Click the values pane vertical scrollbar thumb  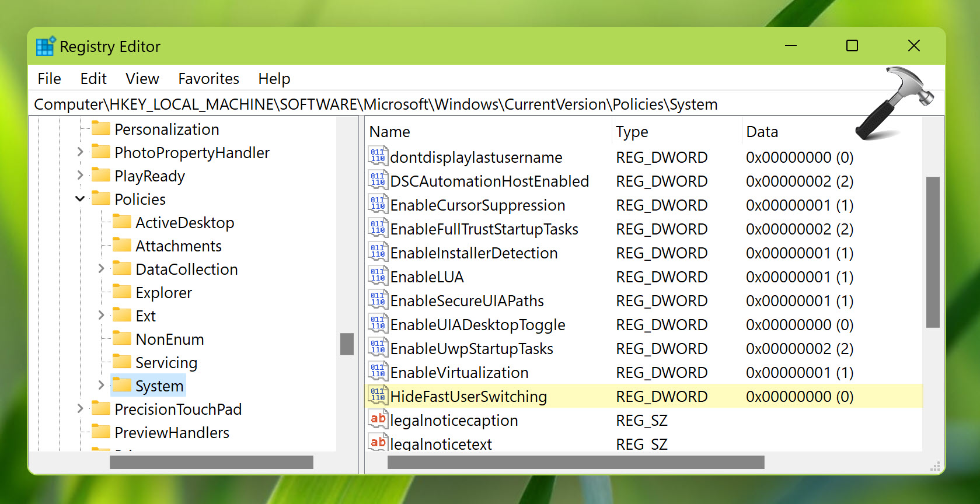(x=933, y=252)
